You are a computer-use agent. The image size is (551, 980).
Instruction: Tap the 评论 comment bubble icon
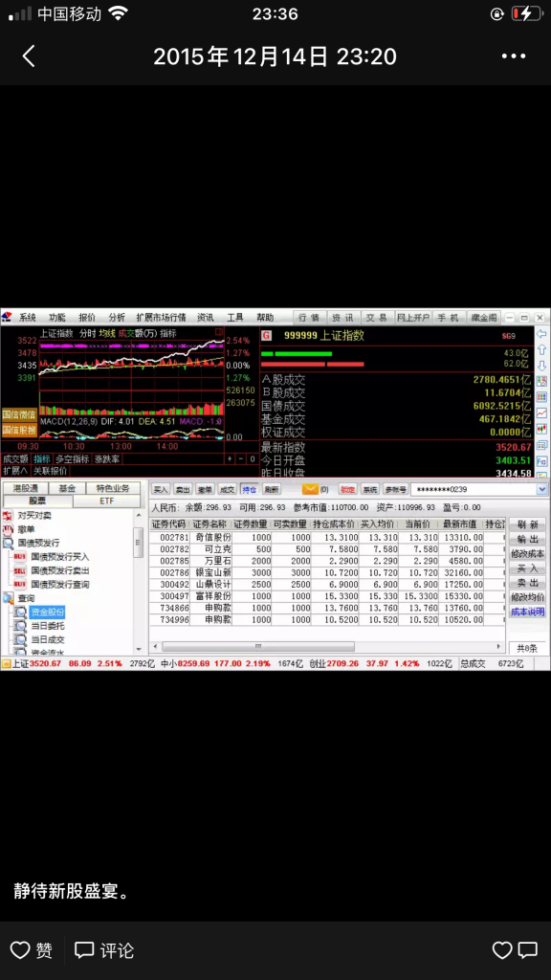click(84, 950)
